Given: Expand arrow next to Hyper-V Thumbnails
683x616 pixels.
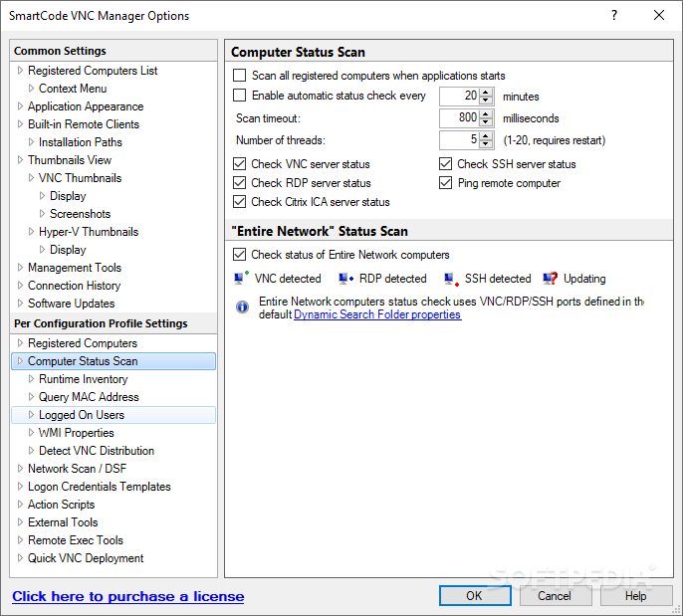Looking at the screenshot, I should pos(31,231).
